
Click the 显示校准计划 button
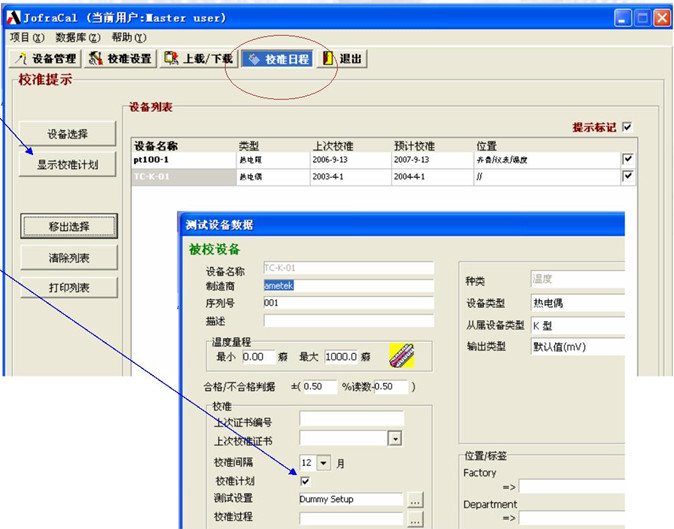point(67,164)
